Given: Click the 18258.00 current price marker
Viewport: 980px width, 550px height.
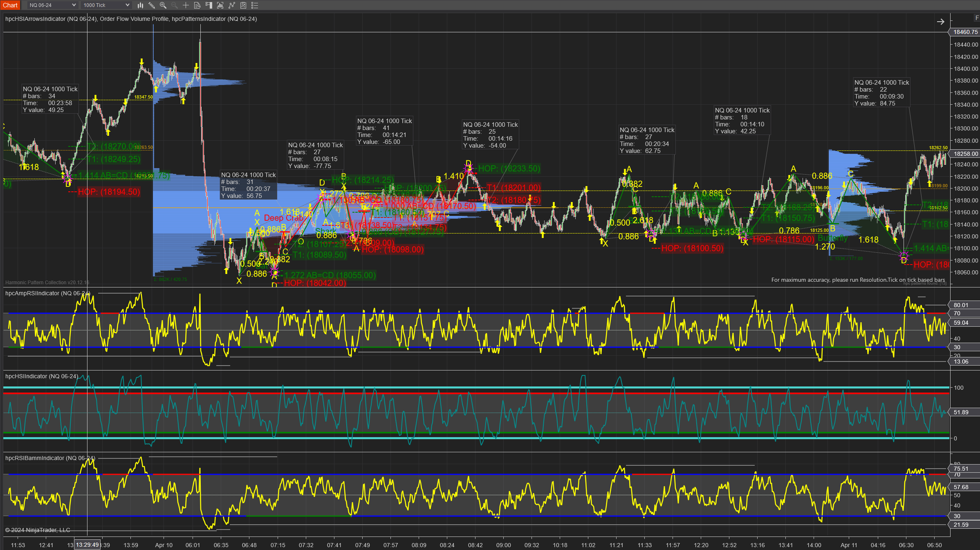Looking at the screenshot, I should 965,154.
